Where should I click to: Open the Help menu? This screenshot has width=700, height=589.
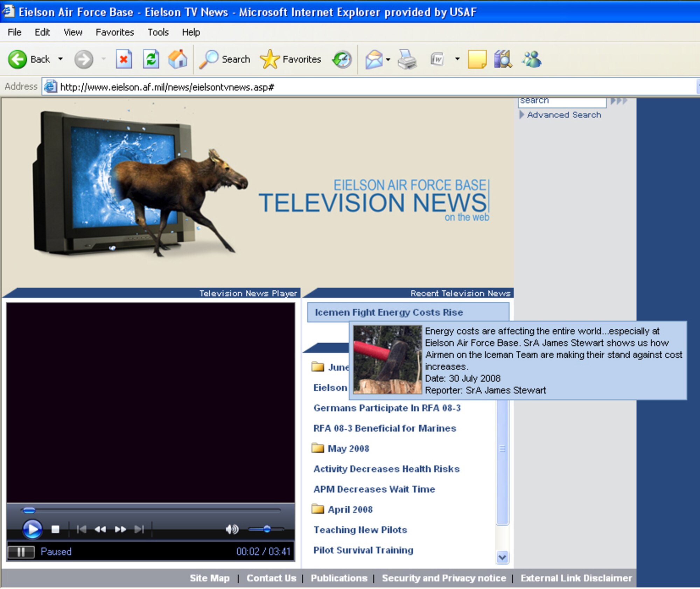pyautogui.click(x=191, y=32)
